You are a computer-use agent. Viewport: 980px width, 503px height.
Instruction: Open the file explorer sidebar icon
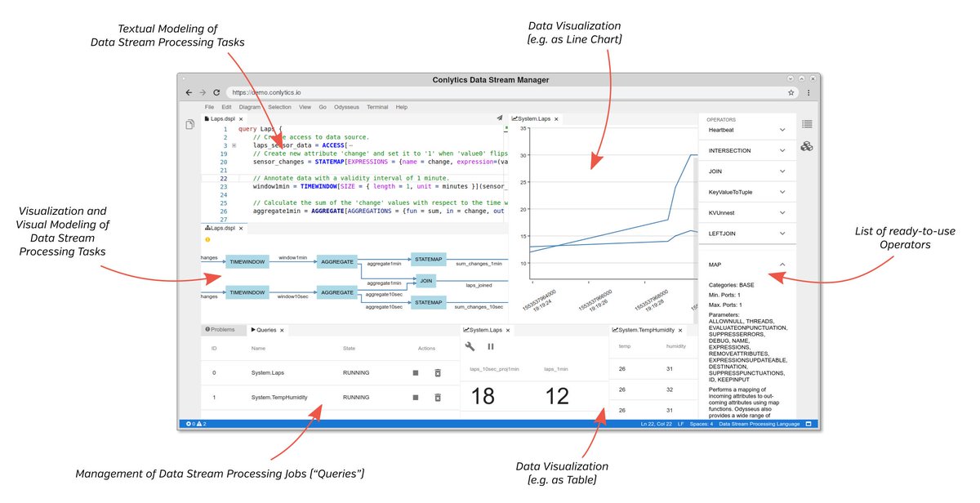189,125
